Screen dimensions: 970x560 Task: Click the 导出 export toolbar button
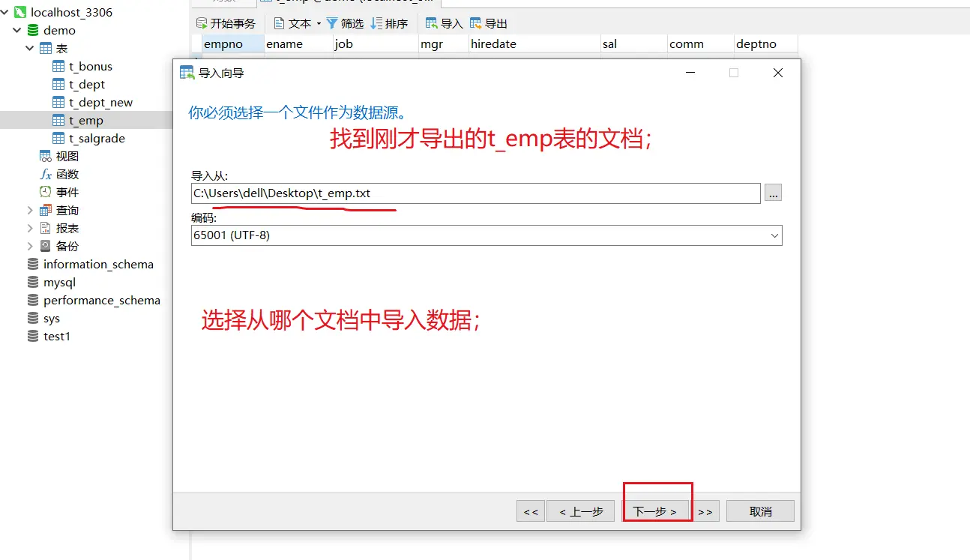tap(488, 24)
